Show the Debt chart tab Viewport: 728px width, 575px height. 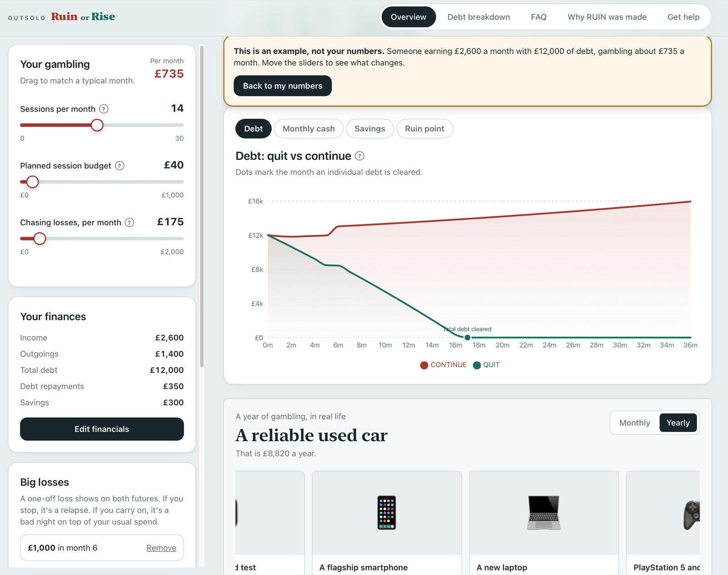tap(253, 129)
